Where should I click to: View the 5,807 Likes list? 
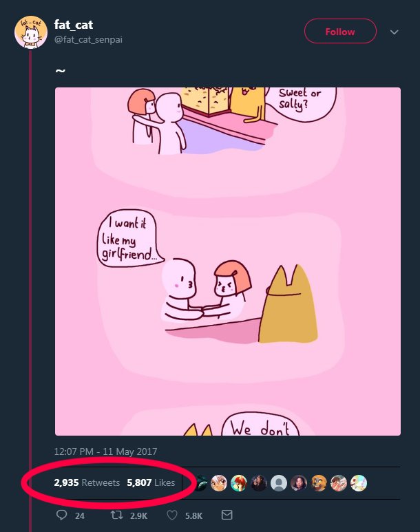click(151, 483)
